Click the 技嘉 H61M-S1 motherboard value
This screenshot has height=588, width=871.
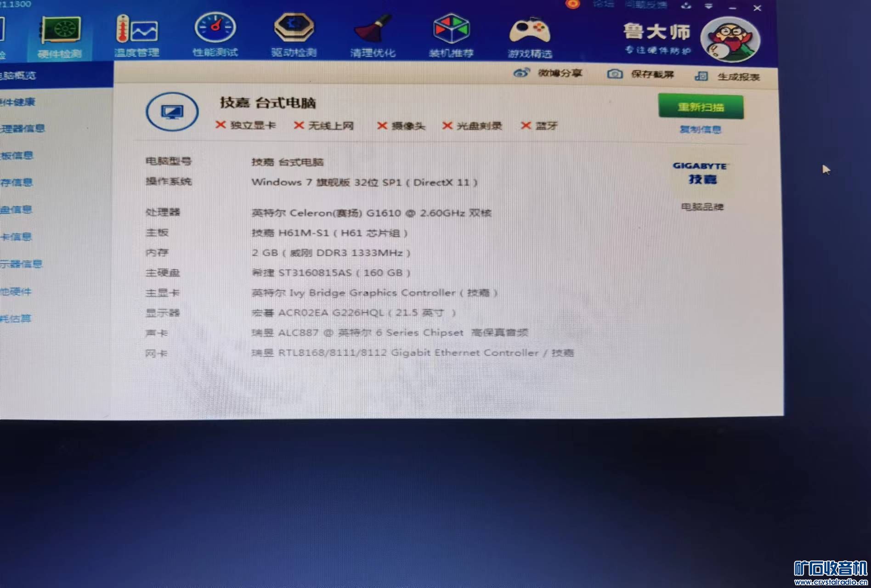tap(329, 233)
